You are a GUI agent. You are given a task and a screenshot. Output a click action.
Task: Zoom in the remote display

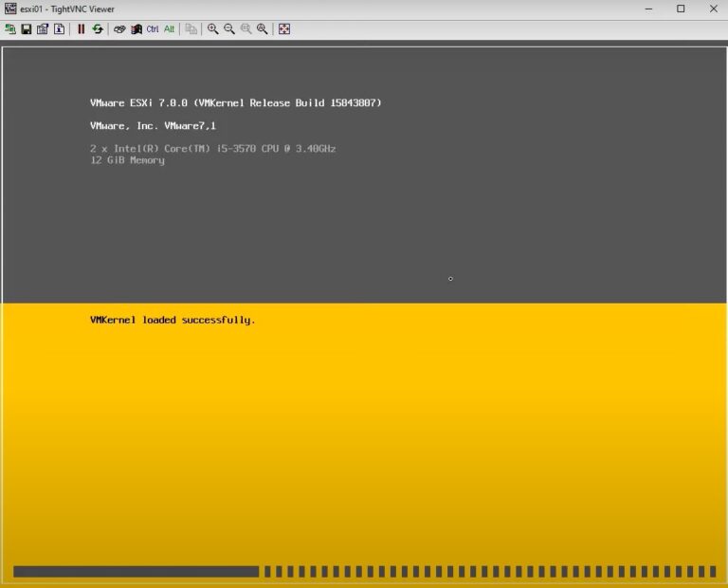[212, 29]
